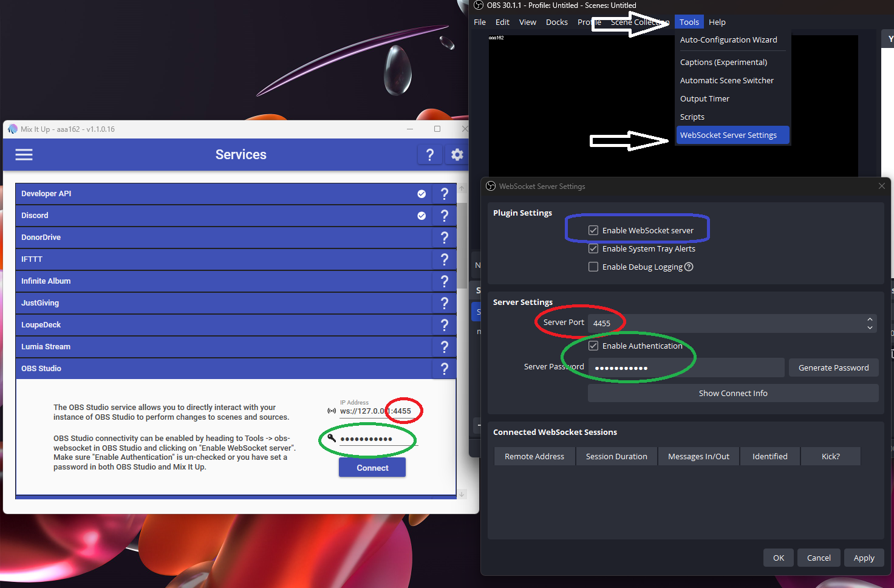
Task: Click the help icon beside the Services title
Action: coord(430,155)
